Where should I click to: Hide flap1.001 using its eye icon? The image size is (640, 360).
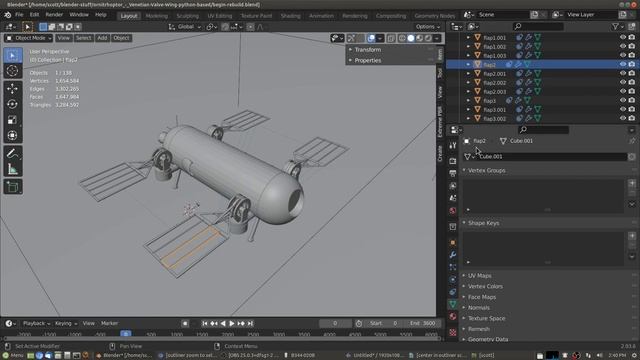click(622, 37)
